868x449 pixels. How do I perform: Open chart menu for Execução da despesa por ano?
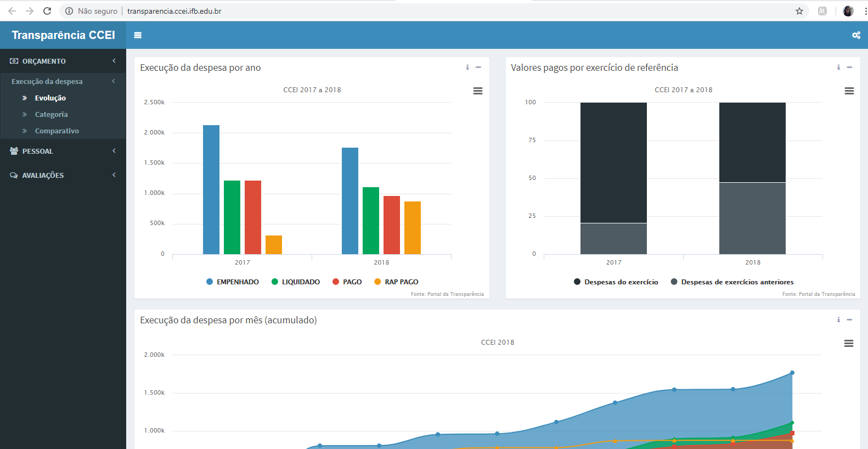click(477, 91)
